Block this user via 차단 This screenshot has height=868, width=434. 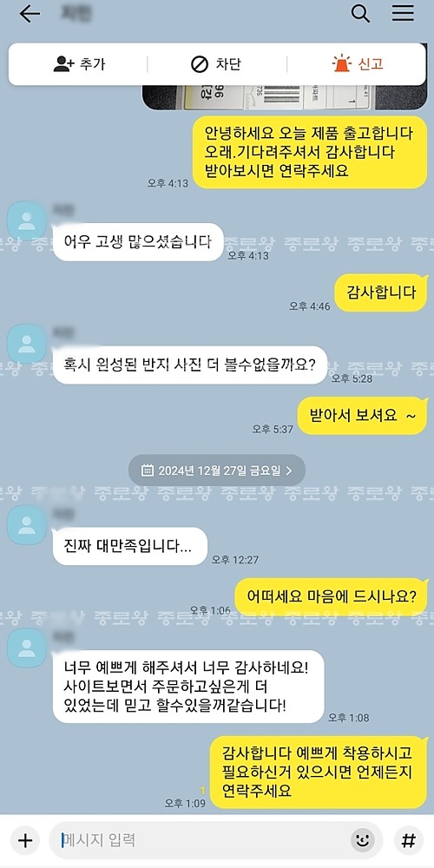point(216,64)
